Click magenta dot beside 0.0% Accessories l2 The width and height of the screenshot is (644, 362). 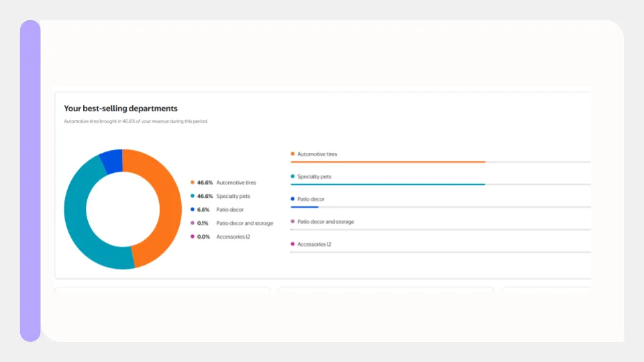pos(193,236)
